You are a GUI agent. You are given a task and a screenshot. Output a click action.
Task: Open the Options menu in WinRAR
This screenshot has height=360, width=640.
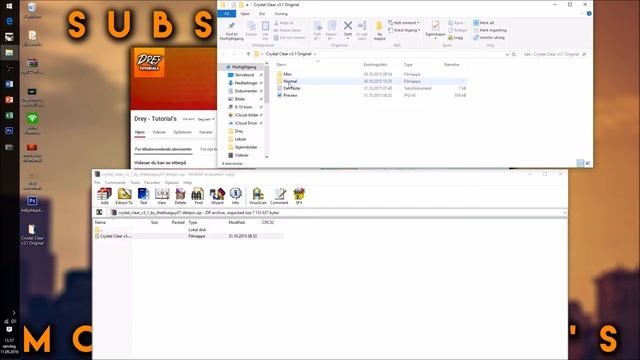172,182
